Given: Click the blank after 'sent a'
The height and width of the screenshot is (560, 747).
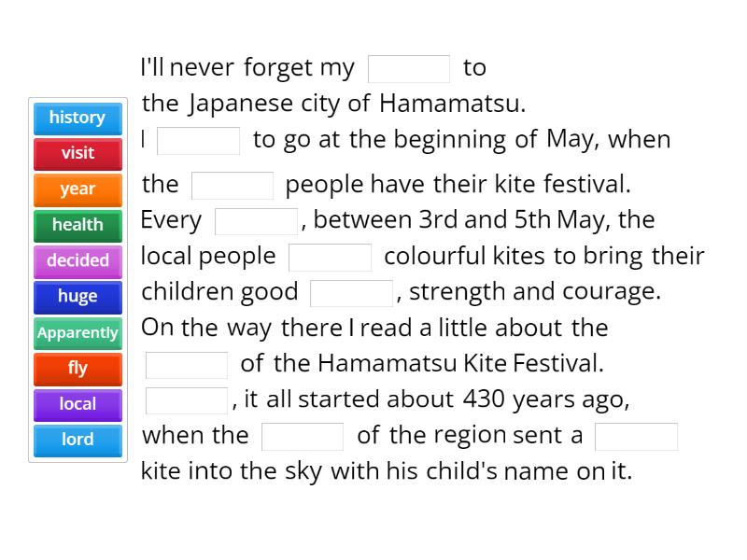Looking at the screenshot, I should pos(637,435).
